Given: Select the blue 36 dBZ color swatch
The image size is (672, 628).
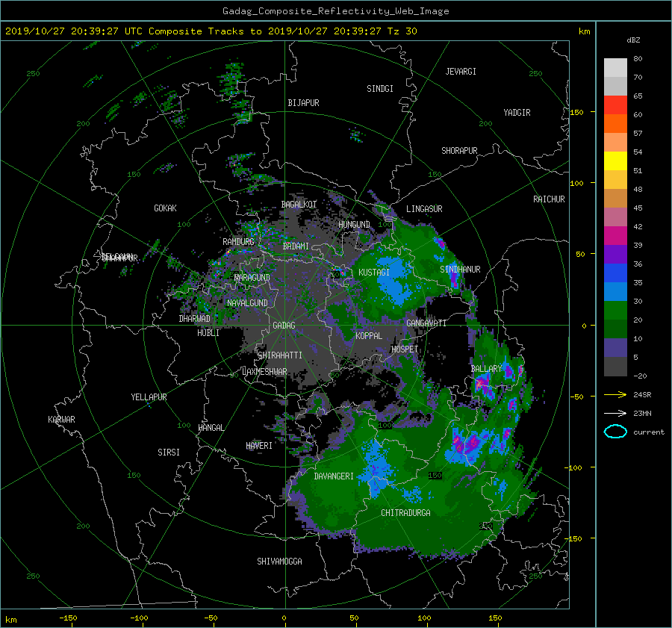Looking at the screenshot, I should click(x=615, y=273).
